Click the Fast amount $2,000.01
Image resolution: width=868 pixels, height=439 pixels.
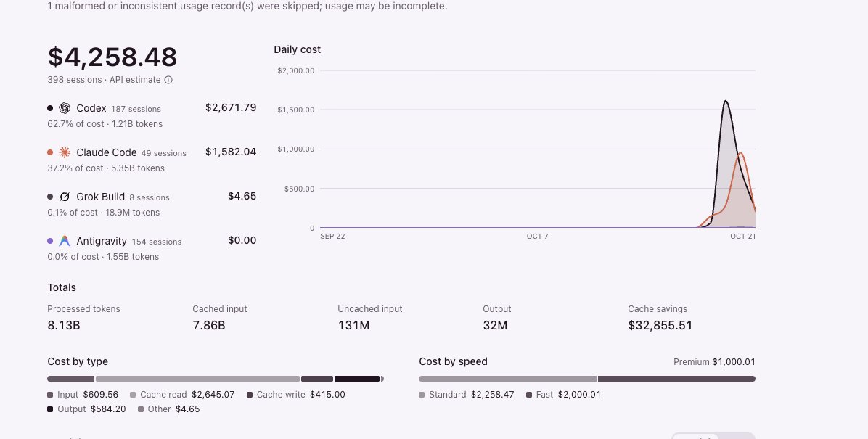click(x=579, y=395)
